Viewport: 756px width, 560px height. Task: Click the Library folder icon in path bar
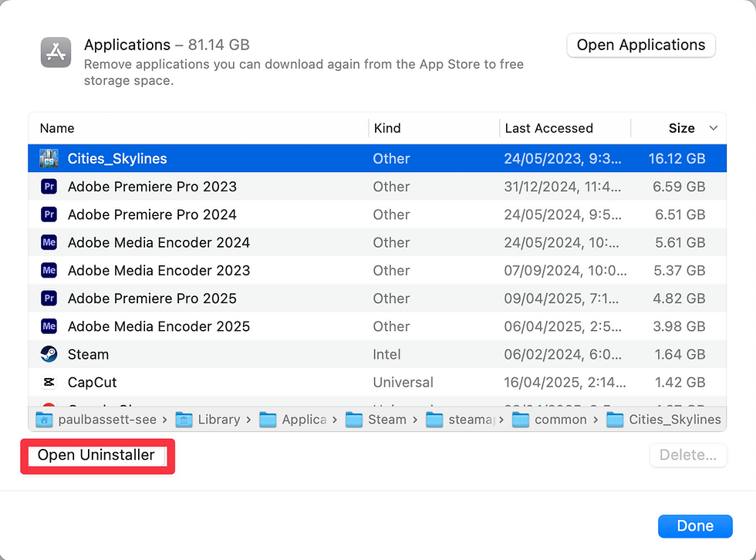pyautogui.click(x=184, y=420)
